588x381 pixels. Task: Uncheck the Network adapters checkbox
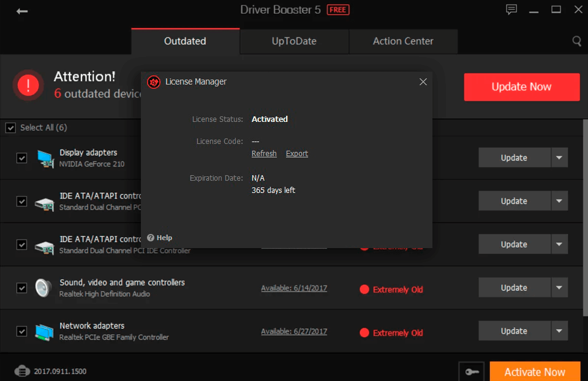click(x=22, y=331)
